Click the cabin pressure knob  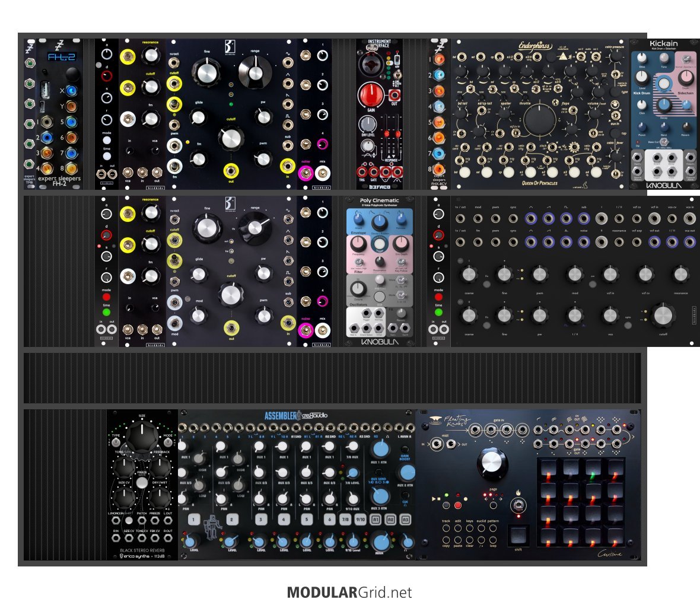tap(616, 57)
